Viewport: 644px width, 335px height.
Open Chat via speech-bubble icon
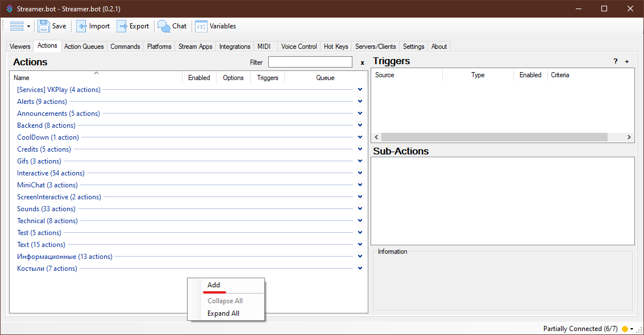(164, 26)
